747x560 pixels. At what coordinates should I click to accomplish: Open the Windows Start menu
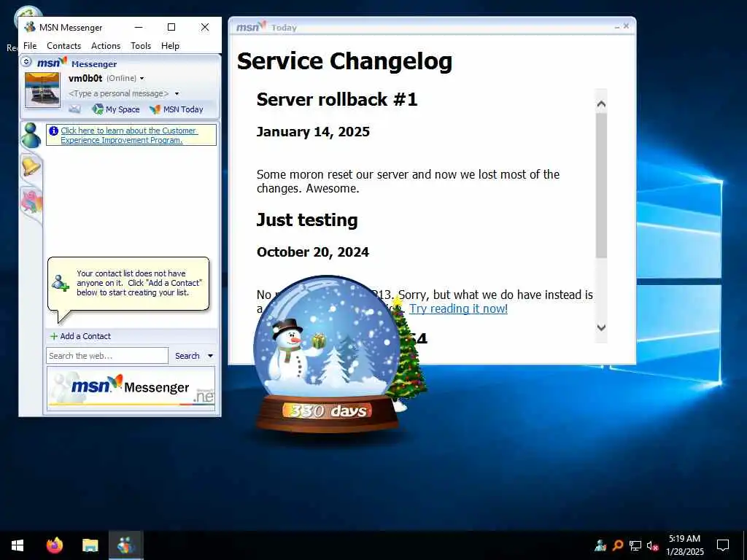[x=18, y=545]
